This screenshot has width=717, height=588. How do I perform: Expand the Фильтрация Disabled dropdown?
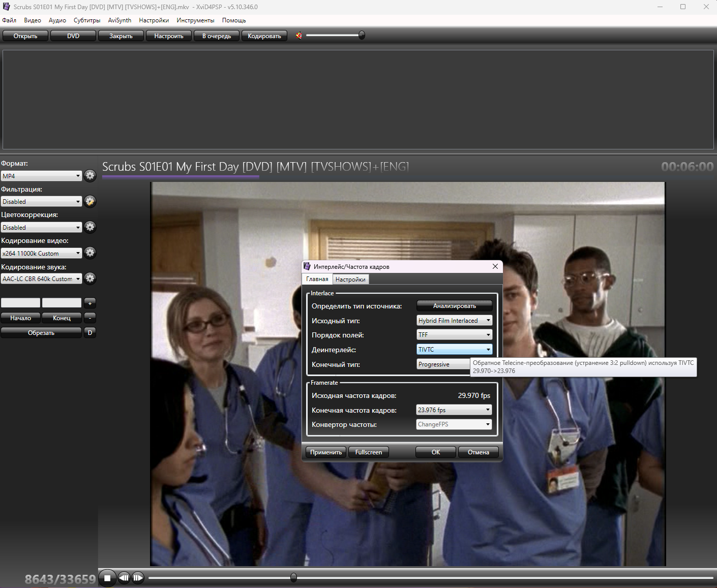[x=41, y=202]
